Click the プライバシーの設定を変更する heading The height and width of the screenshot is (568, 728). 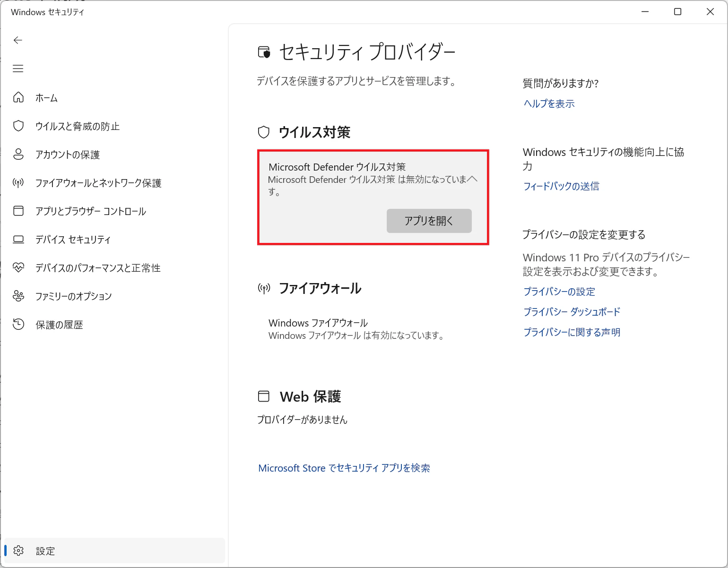(584, 234)
